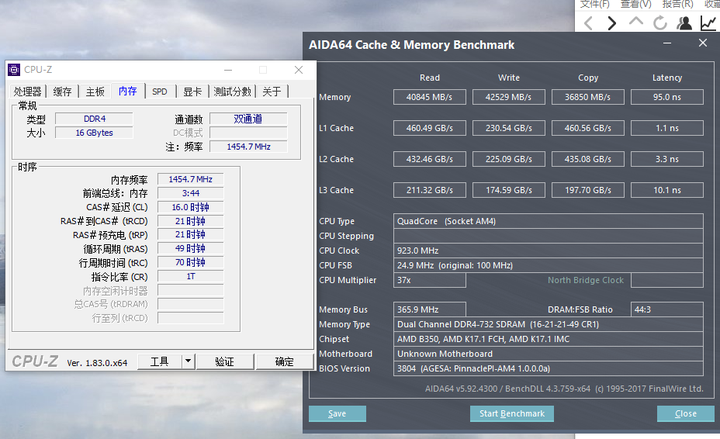Go back with the AIDA64 left arrow

[589, 23]
